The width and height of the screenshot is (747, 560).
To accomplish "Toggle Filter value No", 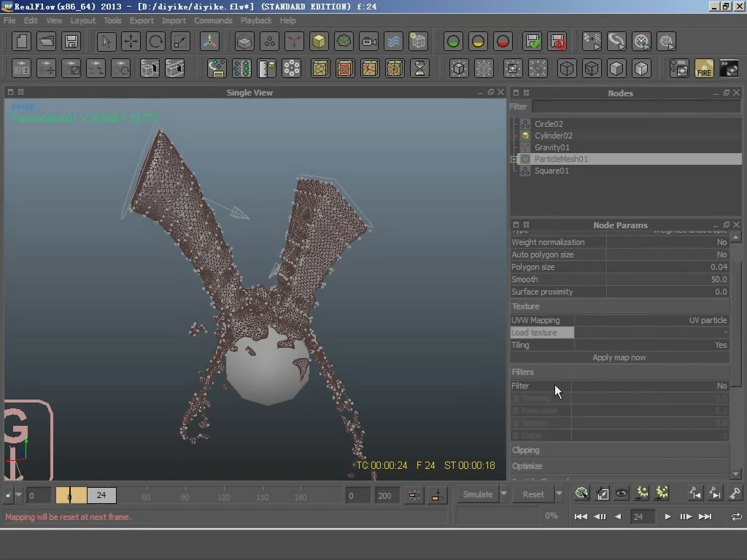I will tap(650, 386).
